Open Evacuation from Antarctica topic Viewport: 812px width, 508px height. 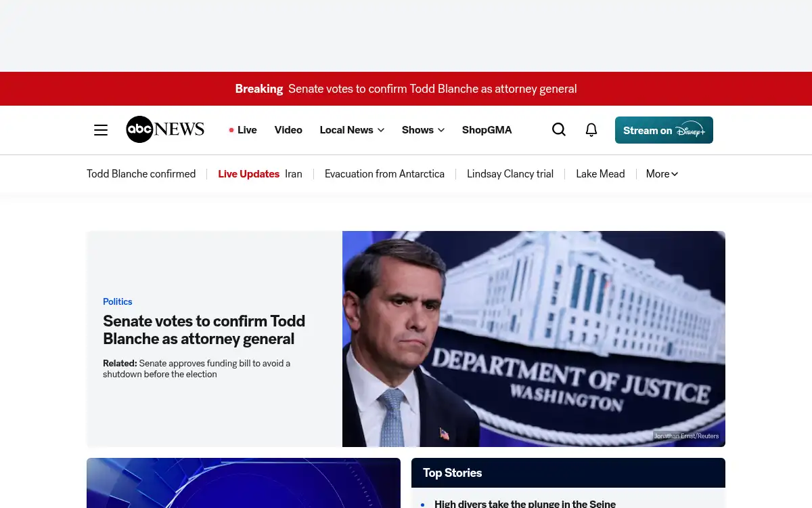[x=384, y=174]
